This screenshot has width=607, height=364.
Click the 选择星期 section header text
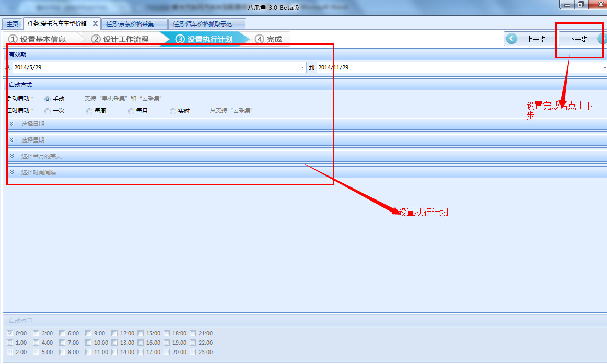32,140
